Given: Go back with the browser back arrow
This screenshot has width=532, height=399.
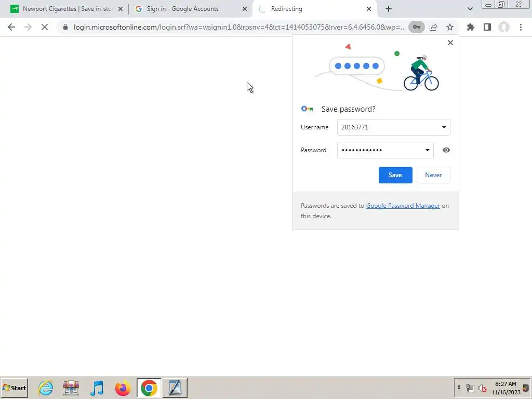Looking at the screenshot, I should coord(11,27).
